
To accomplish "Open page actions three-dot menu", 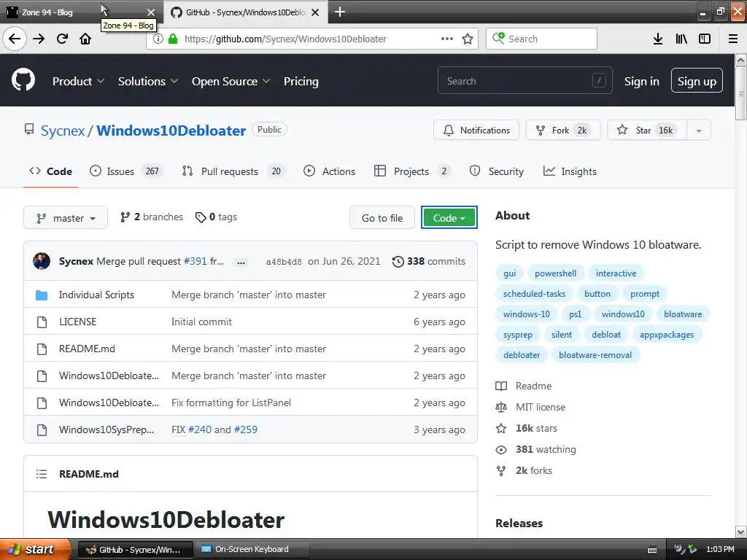I will (x=447, y=39).
